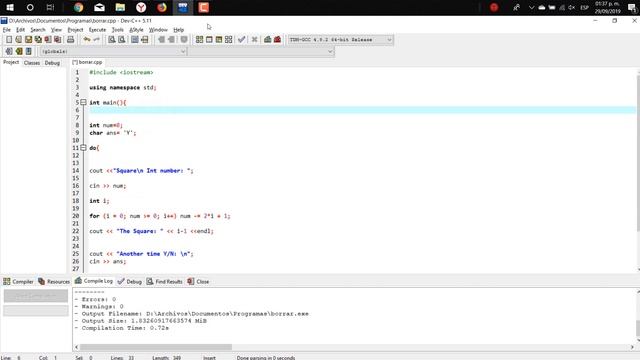Click the 'Output Filename' log line
The width and height of the screenshot is (640, 360).
tap(191, 313)
